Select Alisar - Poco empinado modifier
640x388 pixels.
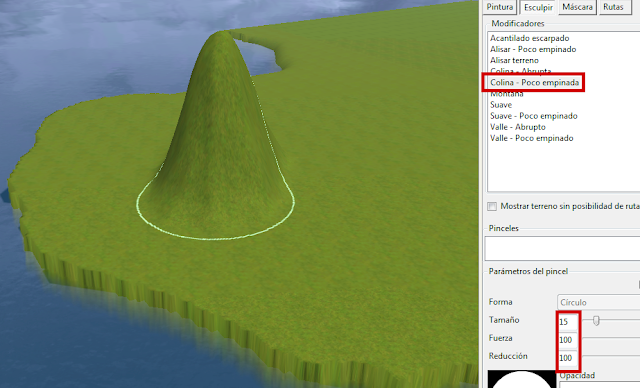tap(533, 49)
